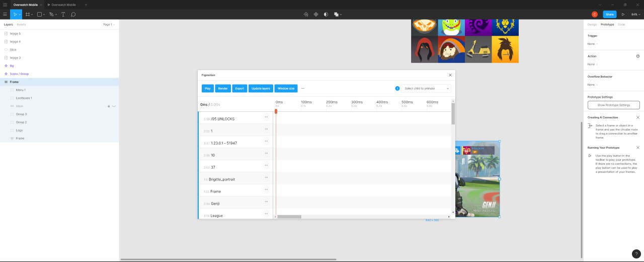
Task: Select the Group 3 layer
Action: (59, 114)
